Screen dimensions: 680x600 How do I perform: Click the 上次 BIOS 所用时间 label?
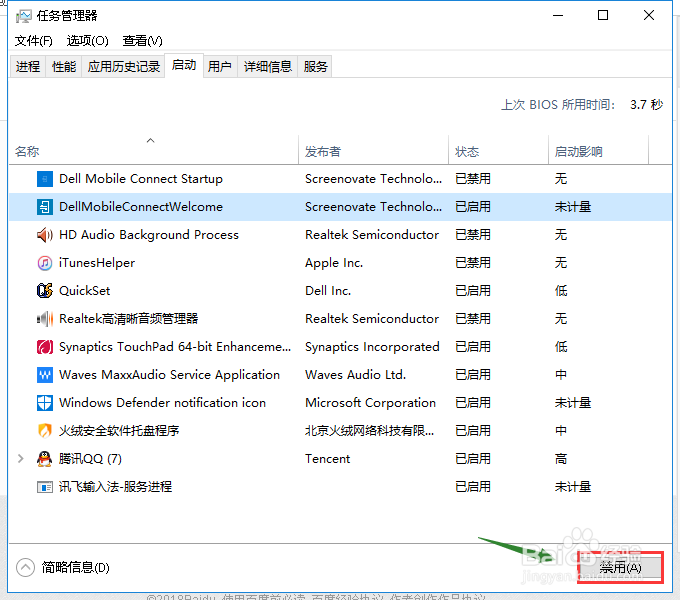tap(558, 104)
